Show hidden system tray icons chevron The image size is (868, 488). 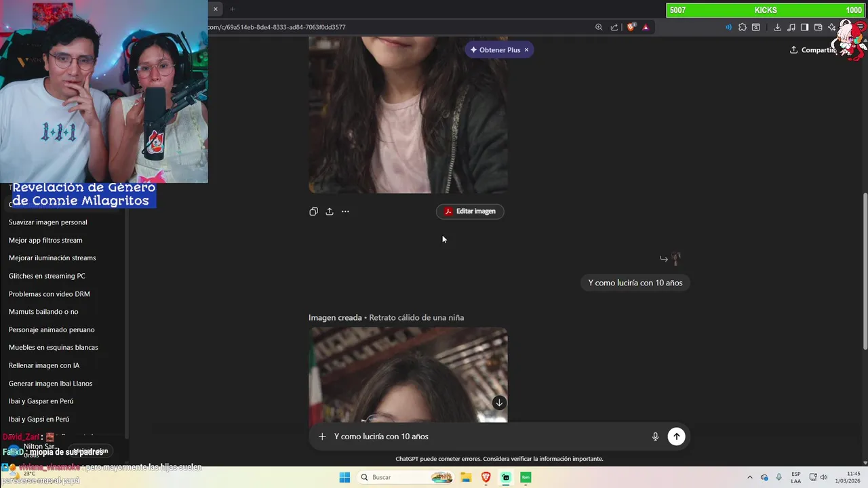pyautogui.click(x=750, y=477)
